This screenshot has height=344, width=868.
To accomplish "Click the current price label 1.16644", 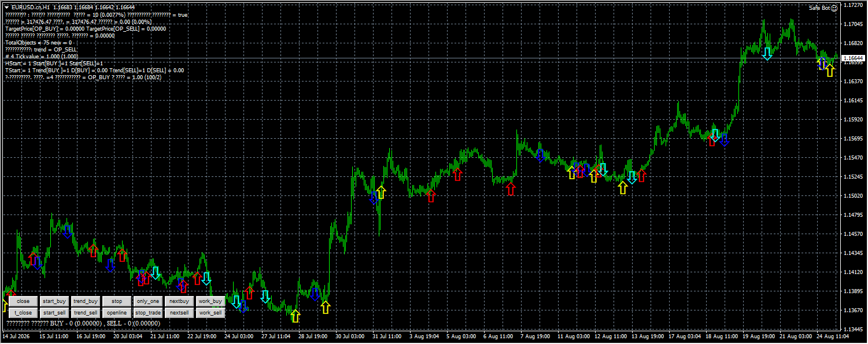I will click(x=853, y=58).
